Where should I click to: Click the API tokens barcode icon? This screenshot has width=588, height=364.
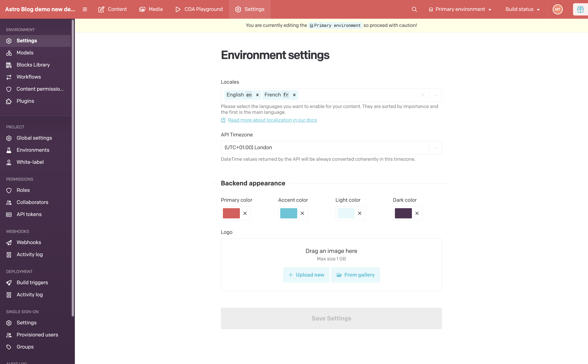(9, 214)
